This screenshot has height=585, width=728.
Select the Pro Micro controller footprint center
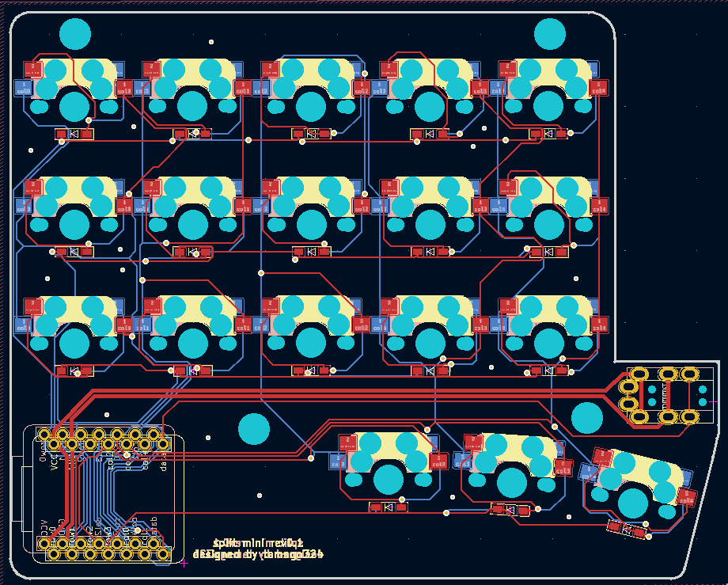(x=104, y=494)
